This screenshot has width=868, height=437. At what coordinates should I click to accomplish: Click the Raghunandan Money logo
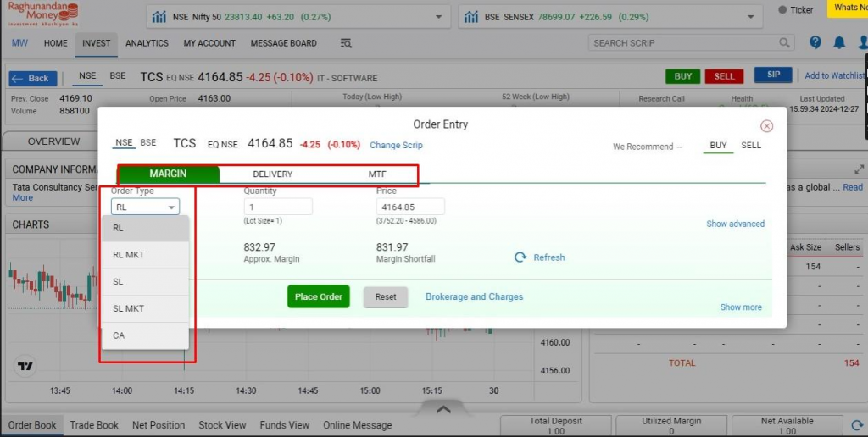pyautogui.click(x=42, y=15)
